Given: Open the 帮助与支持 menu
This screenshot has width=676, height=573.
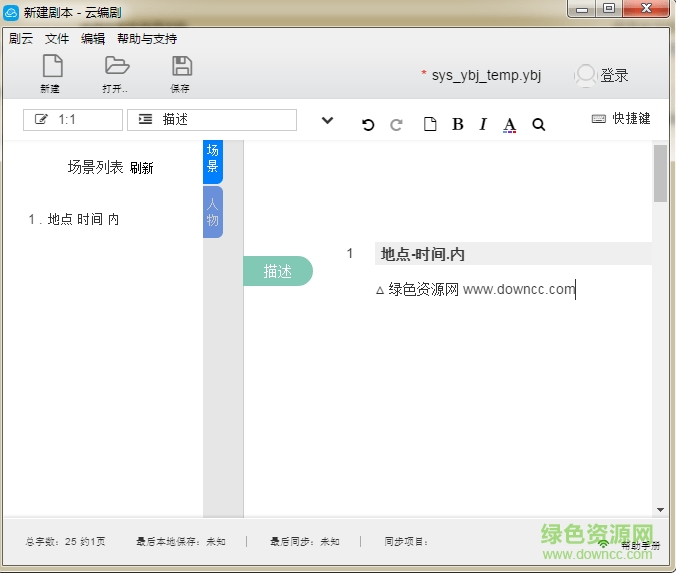Looking at the screenshot, I should point(146,39).
